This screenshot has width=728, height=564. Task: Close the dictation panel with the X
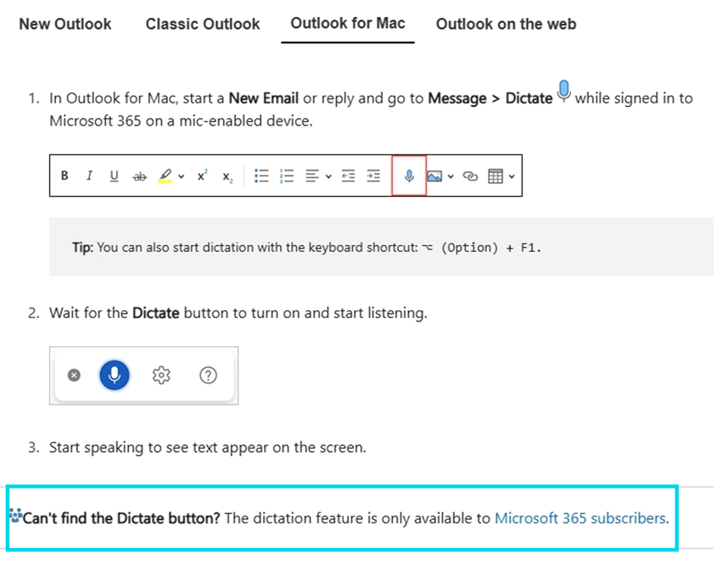point(74,375)
